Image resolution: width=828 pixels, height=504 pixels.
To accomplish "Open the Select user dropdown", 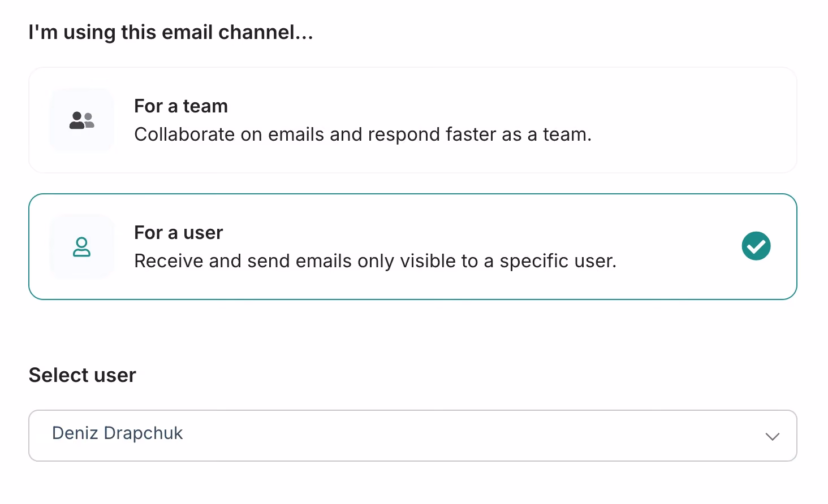I will point(413,436).
